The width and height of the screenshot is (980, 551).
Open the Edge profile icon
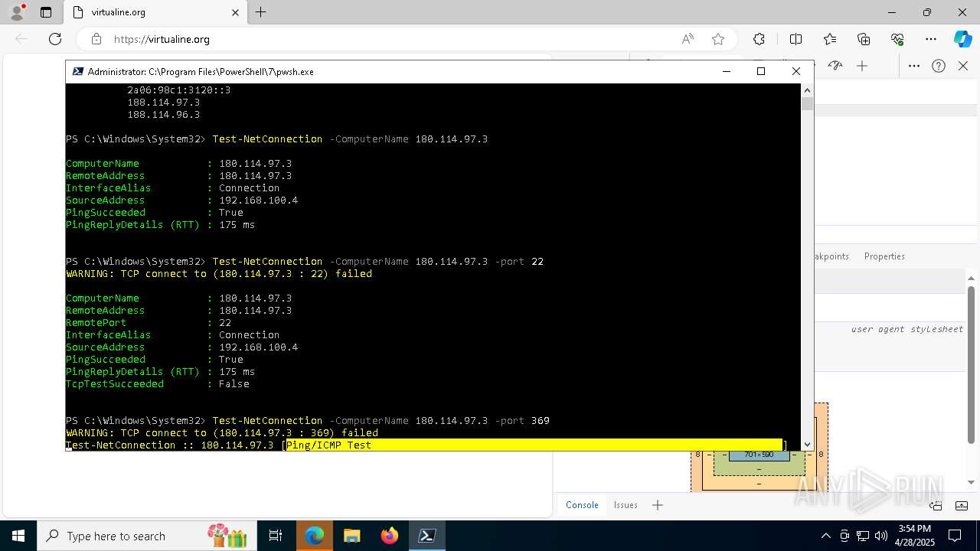click(x=16, y=12)
